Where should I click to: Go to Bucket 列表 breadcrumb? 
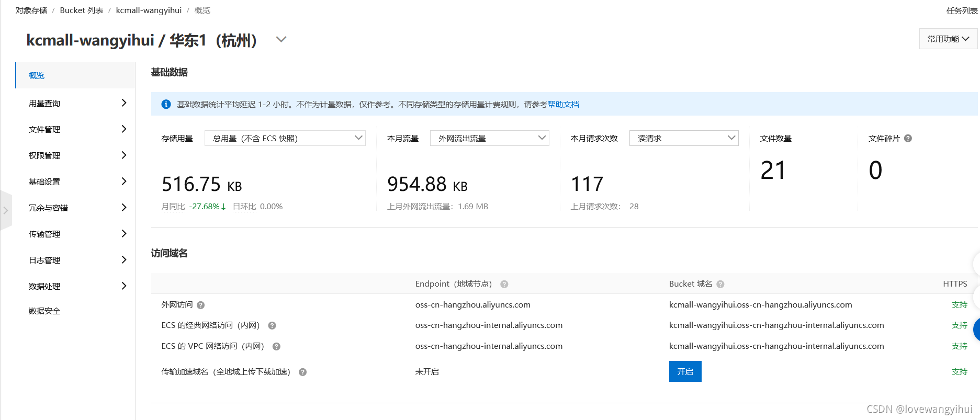[82, 10]
